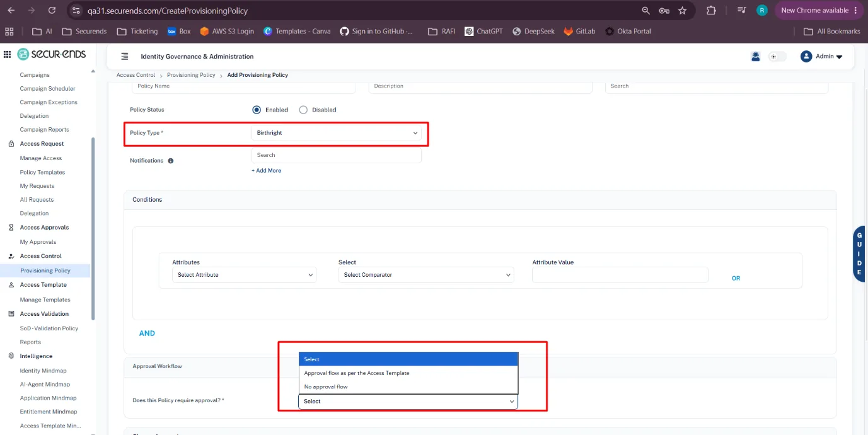Open GitLab bookmark
868x435 pixels.
coord(579,31)
